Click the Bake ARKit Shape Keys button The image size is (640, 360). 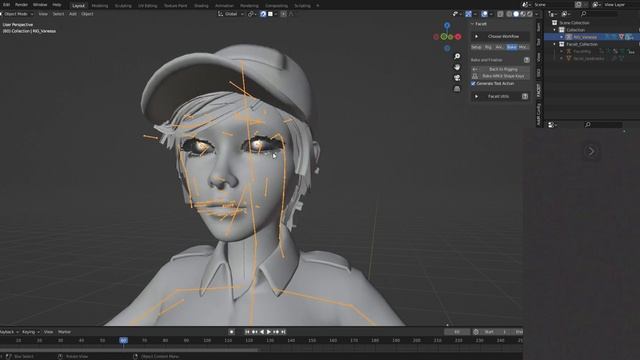tap(500, 76)
